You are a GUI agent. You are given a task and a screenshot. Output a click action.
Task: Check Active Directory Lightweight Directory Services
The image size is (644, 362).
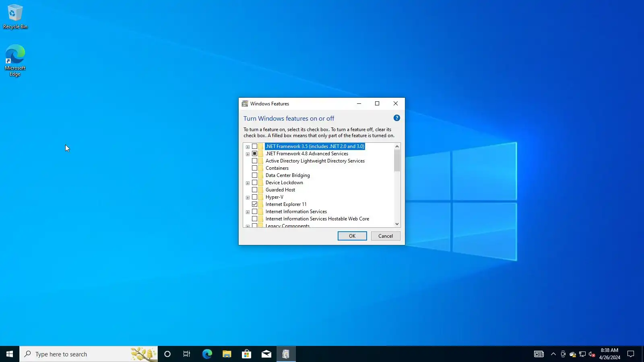254,161
